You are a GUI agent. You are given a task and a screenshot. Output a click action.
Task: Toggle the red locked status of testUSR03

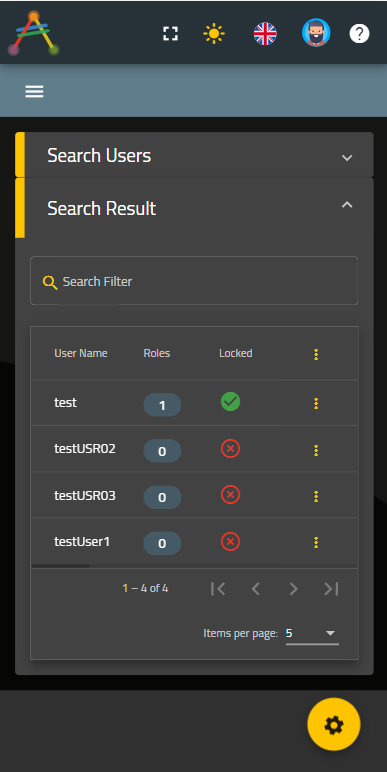[230, 495]
